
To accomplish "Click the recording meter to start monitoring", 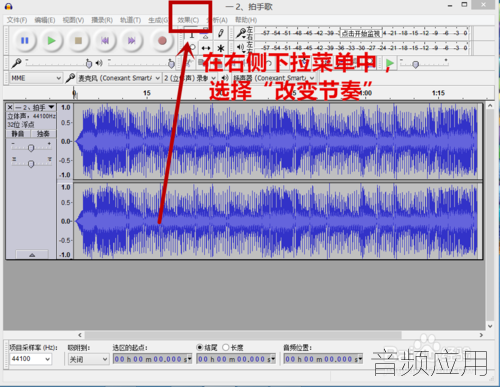I will tap(361, 33).
